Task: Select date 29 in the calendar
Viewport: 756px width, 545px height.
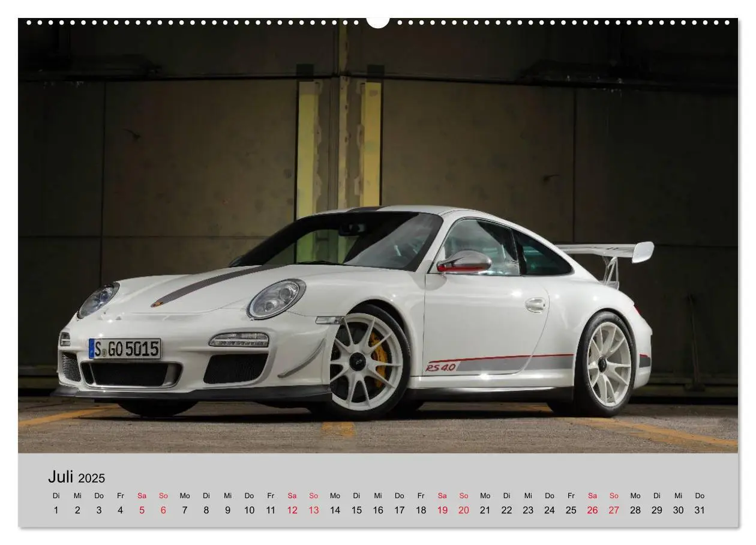Action: click(x=657, y=510)
